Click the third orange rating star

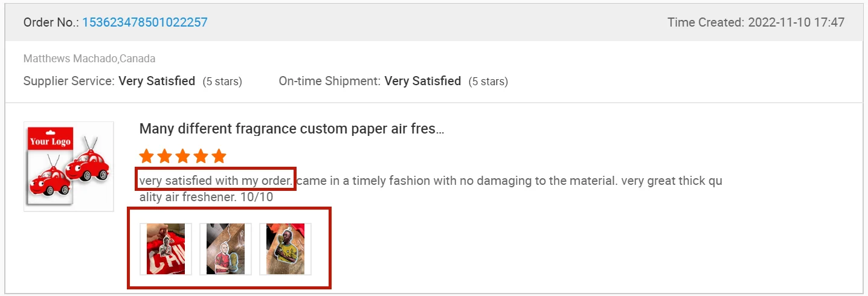point(182,156)
